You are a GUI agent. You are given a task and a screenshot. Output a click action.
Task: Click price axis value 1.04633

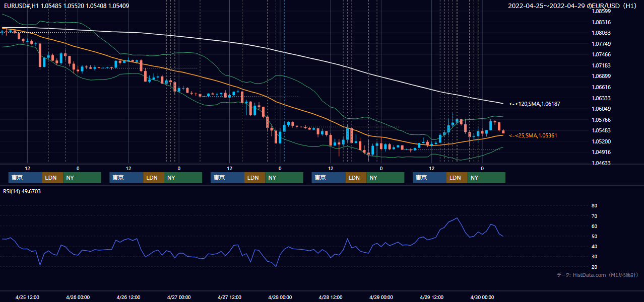point(601,163)
